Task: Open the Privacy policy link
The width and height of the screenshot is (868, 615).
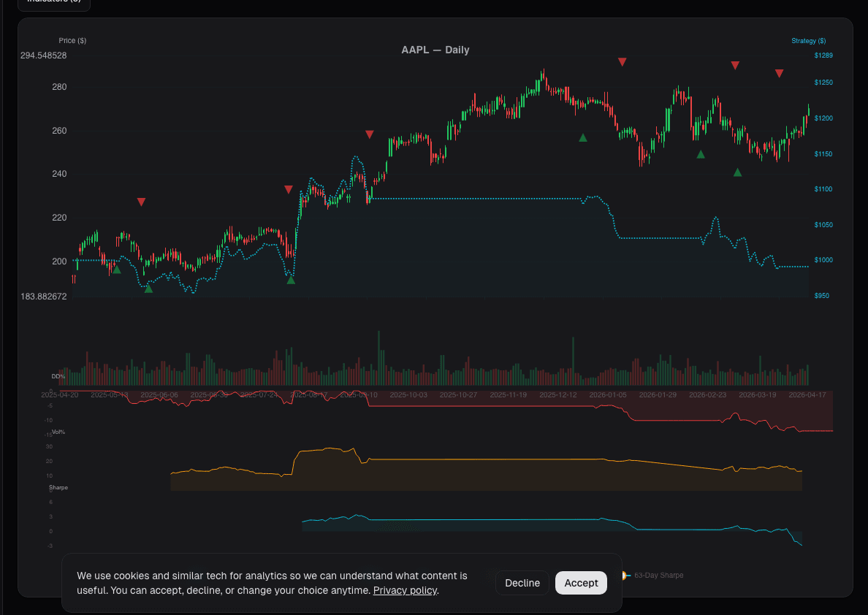Action: pos(405,590)
